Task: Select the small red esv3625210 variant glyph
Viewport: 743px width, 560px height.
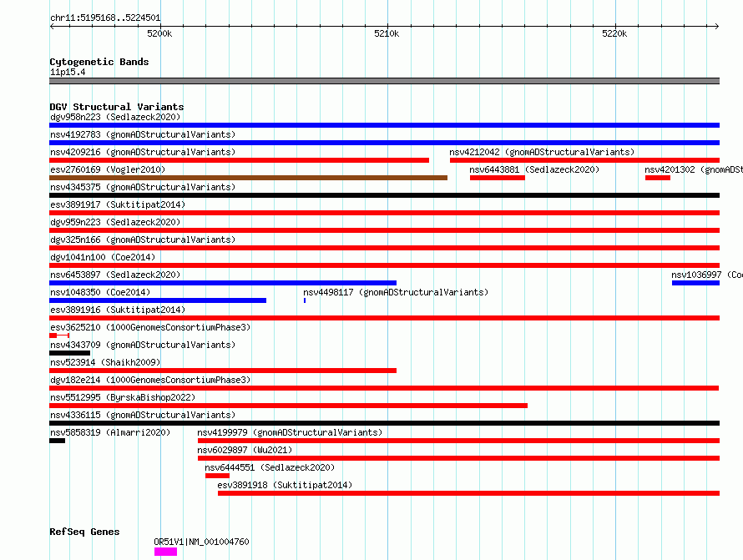Action: [59, 335]
